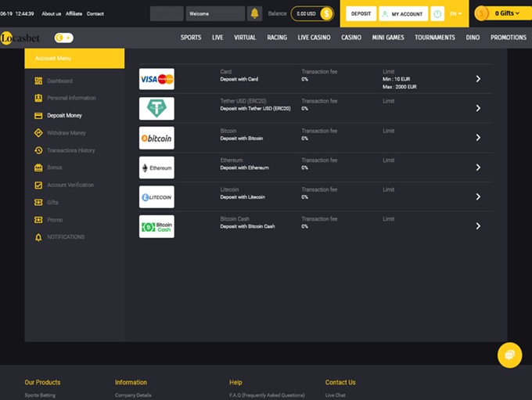Choose the Bitcoin payment logo
The width and height of the screenshot is (532, 400).
coord(156,138)
